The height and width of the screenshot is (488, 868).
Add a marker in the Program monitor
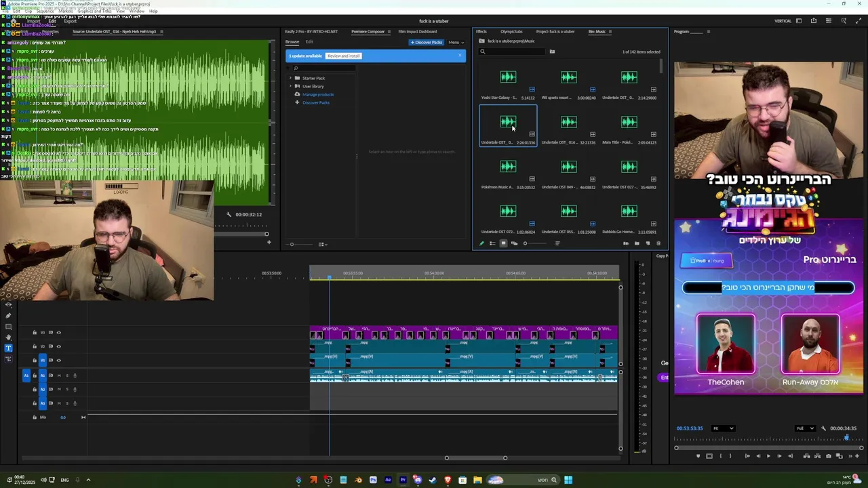(698, 456)
